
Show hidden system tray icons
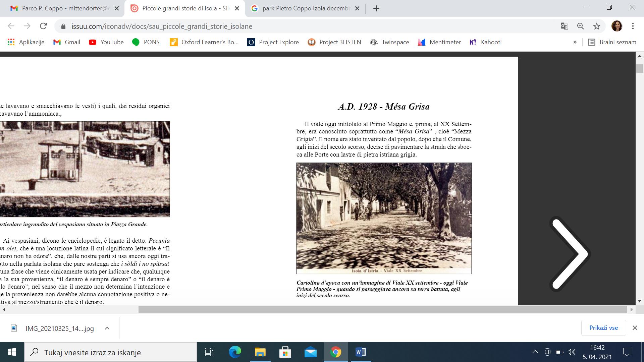pos(535,352)
